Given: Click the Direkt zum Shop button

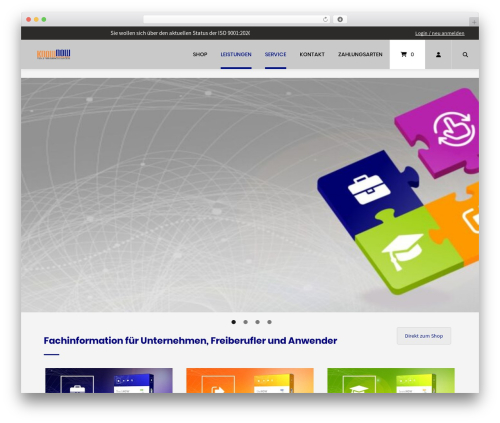Looking at the screenshot, I should coord(424,336).
